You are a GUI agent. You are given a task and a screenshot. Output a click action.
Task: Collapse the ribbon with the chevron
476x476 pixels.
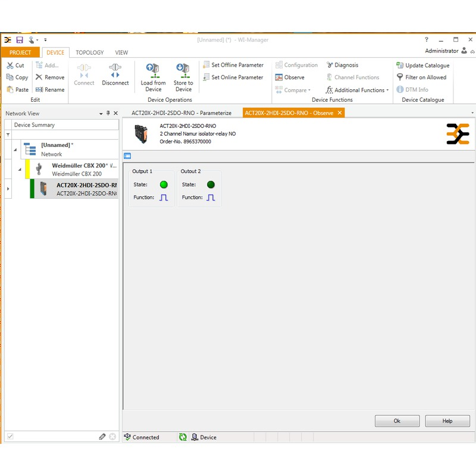(472, 52)
